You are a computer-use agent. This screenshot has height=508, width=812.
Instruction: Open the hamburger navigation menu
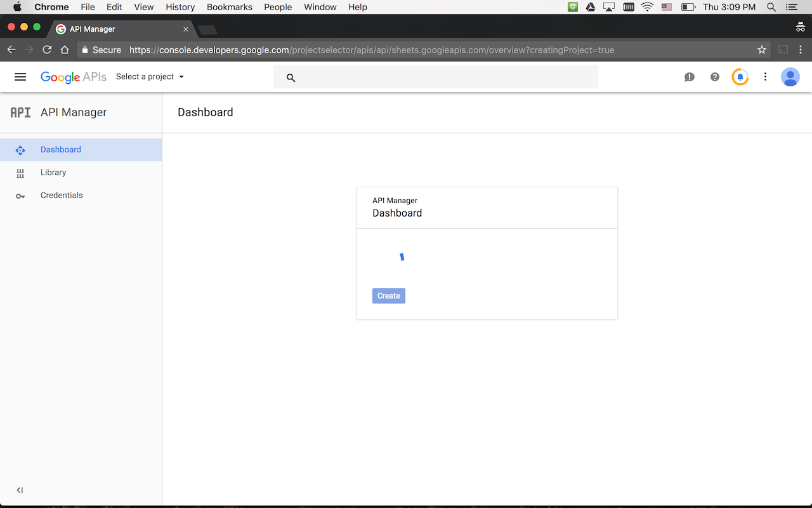(20, 77)
